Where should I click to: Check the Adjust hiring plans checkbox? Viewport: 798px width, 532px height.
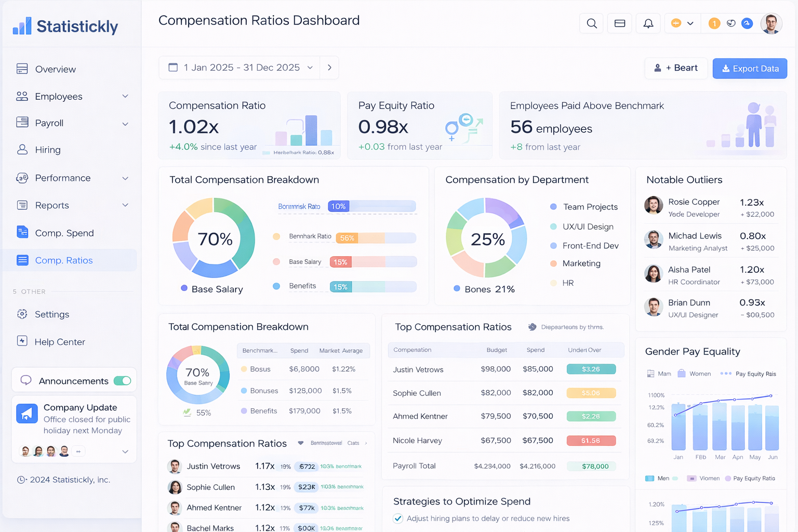(x=398, y=518)
